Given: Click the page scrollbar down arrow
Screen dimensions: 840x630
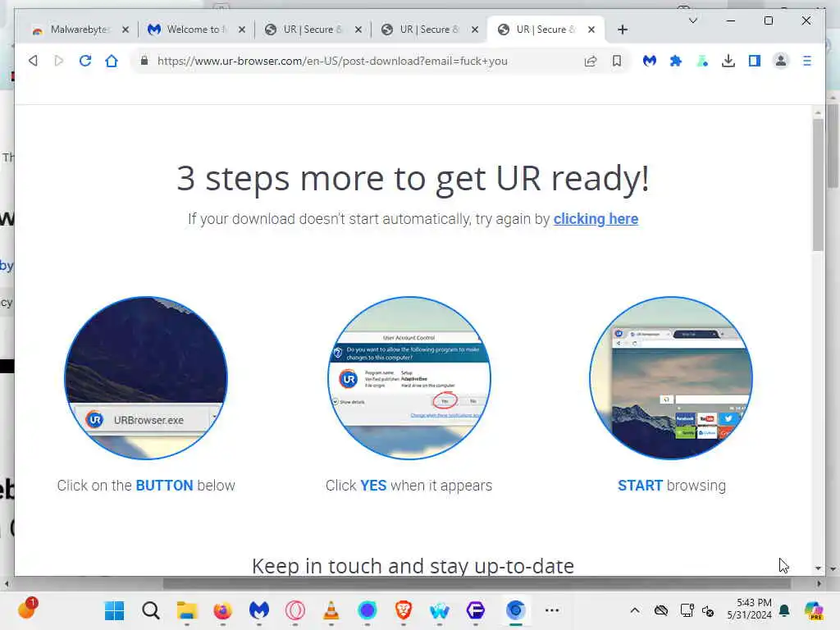Looking at the screenshot, I should pos(818,568).
